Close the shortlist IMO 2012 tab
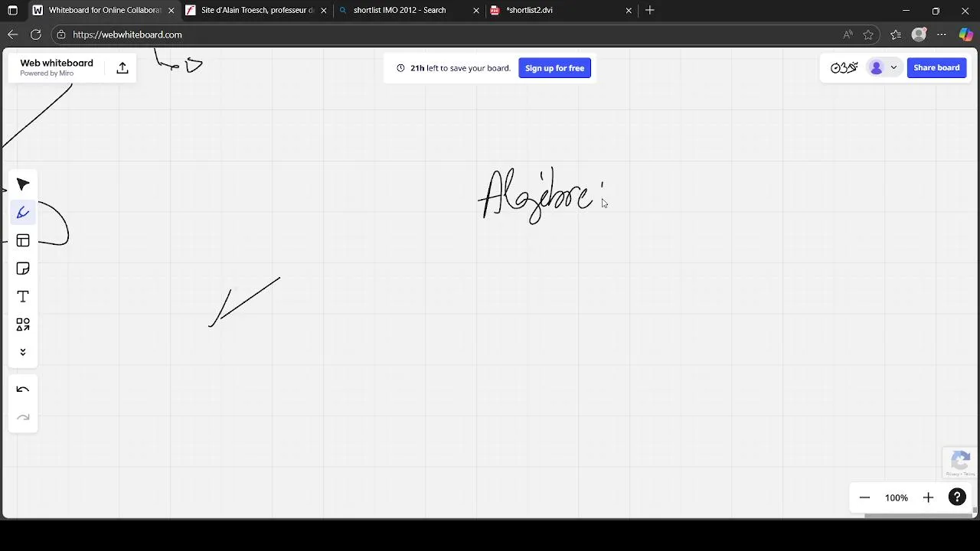The width and height of the screenshot is (980, 551). pos(476,11)
